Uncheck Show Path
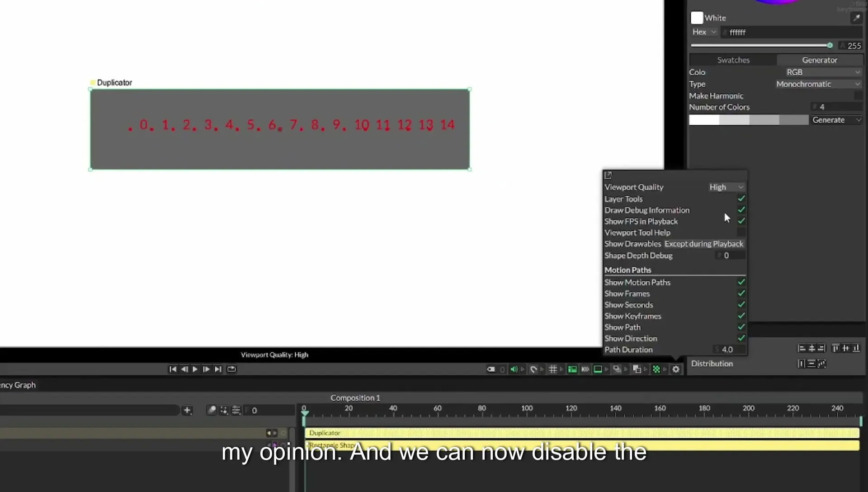868x492 pixels. 741,327
